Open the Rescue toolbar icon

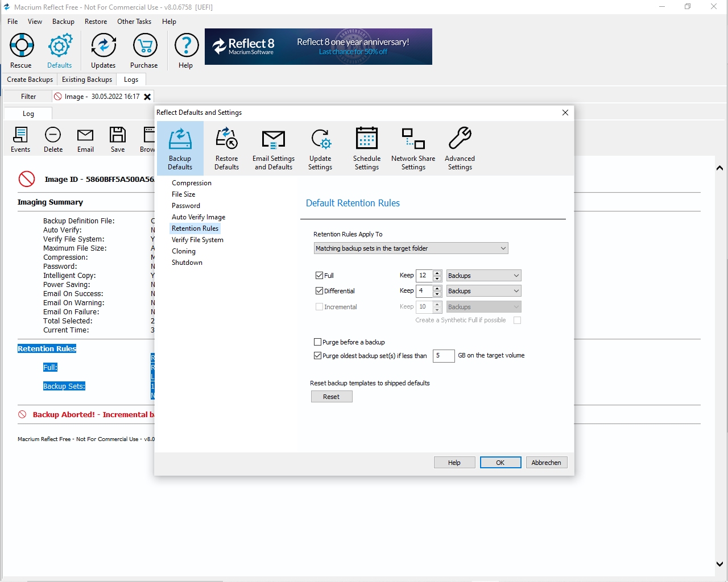point(21,51)
